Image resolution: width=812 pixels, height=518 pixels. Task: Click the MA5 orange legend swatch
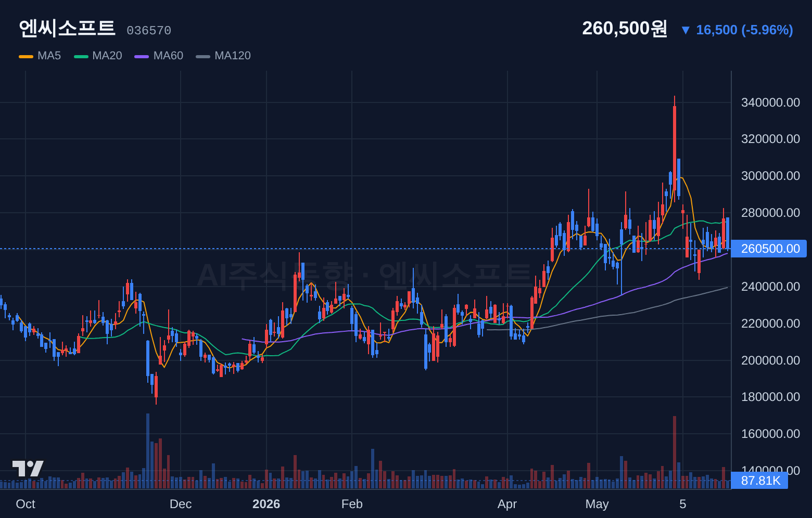point(26,56)
